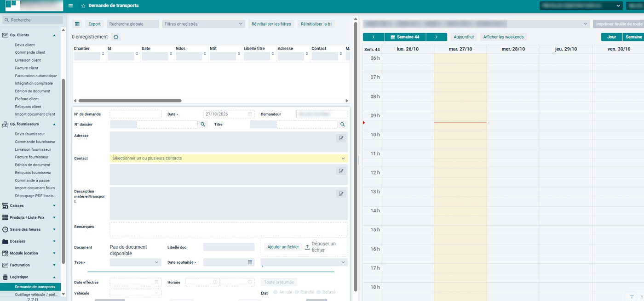This screenshot has height=301, width=644.
Task: Toggle the Toute la journée option
Action: (x=279, y=282)
